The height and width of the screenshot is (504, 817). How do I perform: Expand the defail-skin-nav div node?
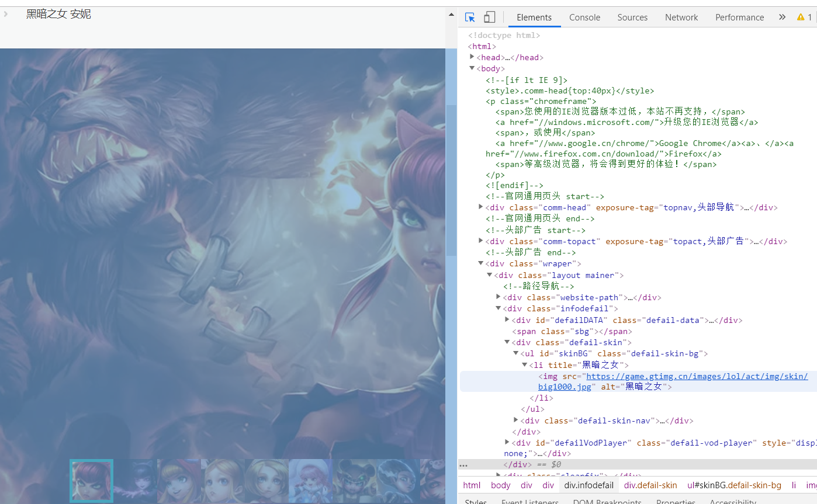(515, 420)
